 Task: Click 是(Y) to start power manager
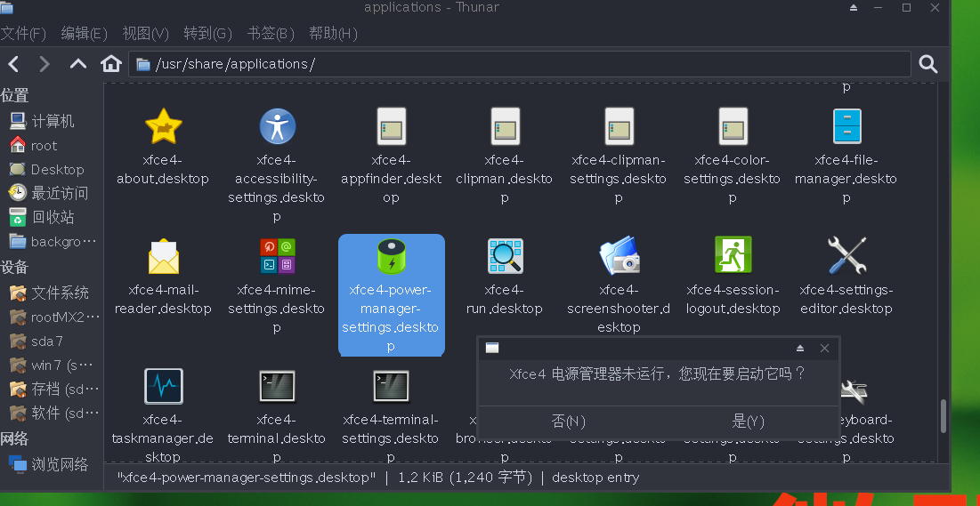[748, 422]
